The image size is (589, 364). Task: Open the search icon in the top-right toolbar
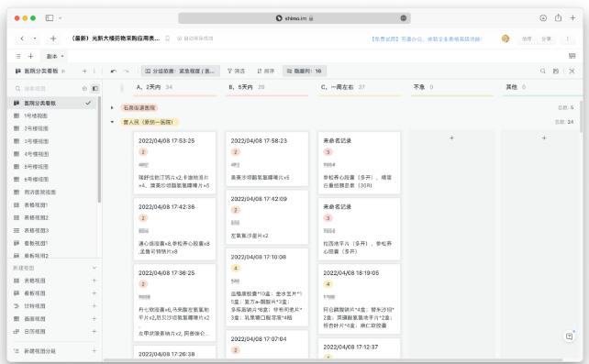point(543,71)
